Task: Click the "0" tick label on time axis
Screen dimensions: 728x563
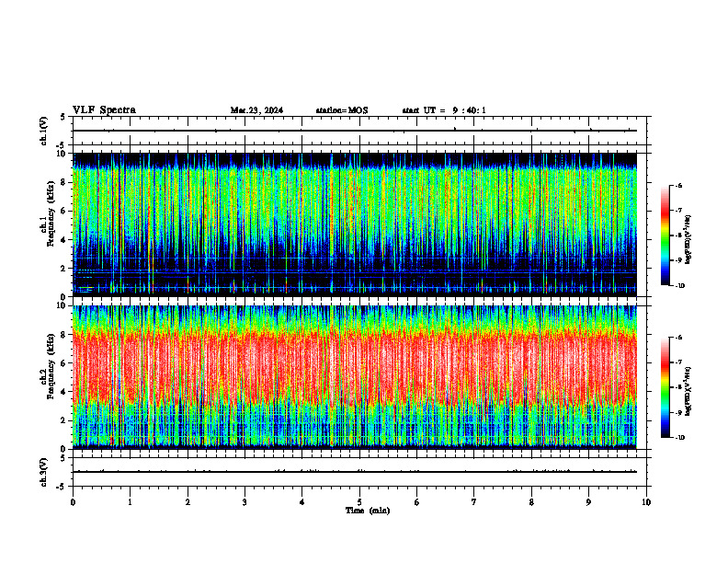Action: pos(73,502)
